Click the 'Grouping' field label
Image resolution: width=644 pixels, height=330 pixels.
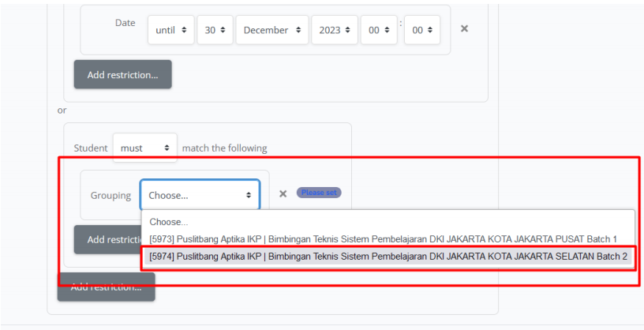[x=110, y=195]
